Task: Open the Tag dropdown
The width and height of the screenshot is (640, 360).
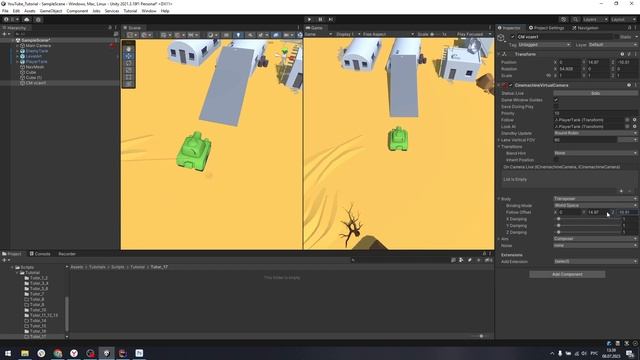Action: click(544, 44)
